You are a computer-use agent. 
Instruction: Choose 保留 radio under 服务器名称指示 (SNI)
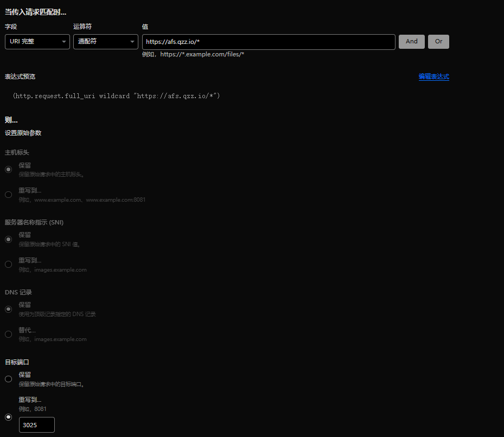[x=9, y=239]
